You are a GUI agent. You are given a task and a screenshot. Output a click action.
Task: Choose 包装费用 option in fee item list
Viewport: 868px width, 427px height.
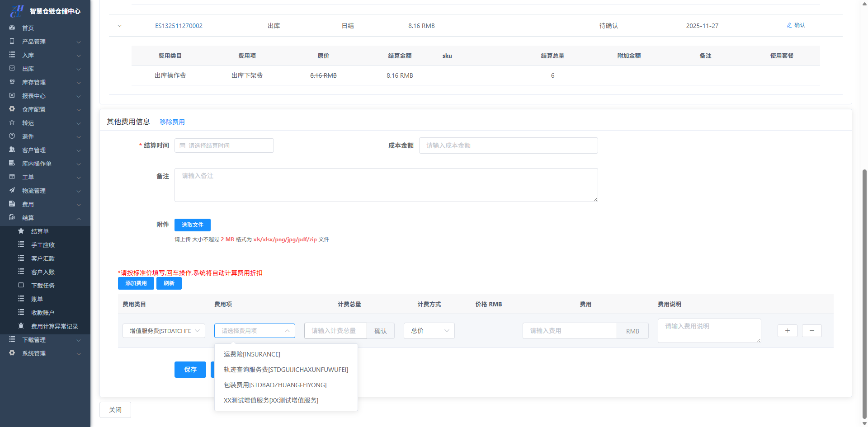click(x=275, y=385)
